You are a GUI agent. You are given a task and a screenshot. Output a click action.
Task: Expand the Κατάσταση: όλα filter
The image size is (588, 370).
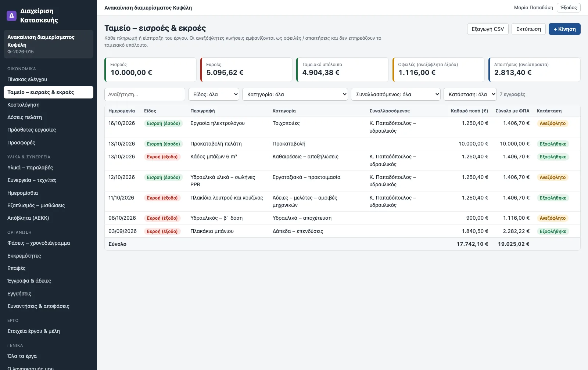[x=470, y=94]
